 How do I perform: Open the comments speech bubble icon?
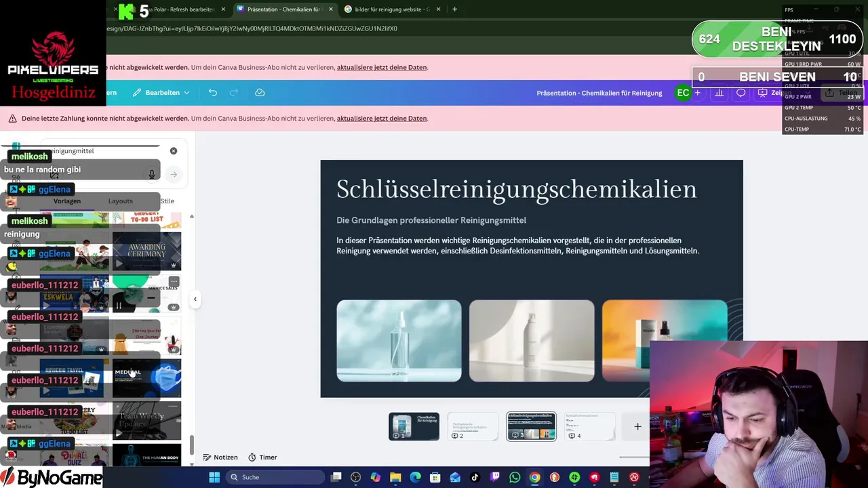click(741, 93)
